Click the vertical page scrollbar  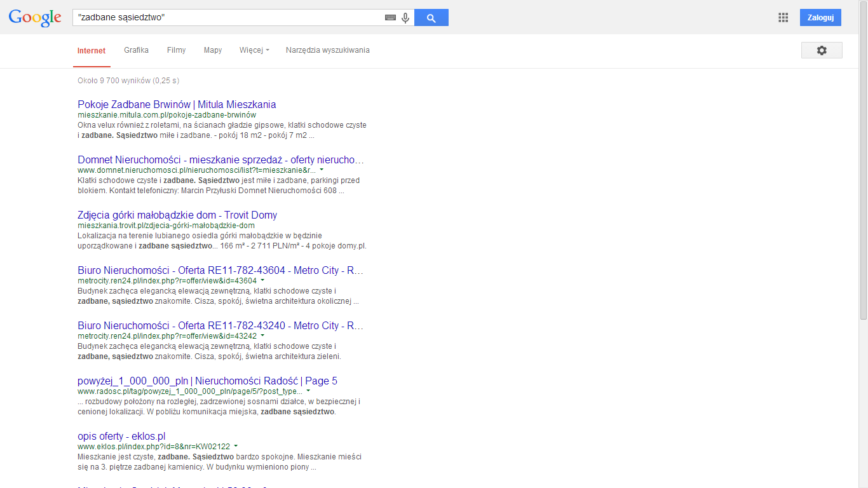[863, 159]
